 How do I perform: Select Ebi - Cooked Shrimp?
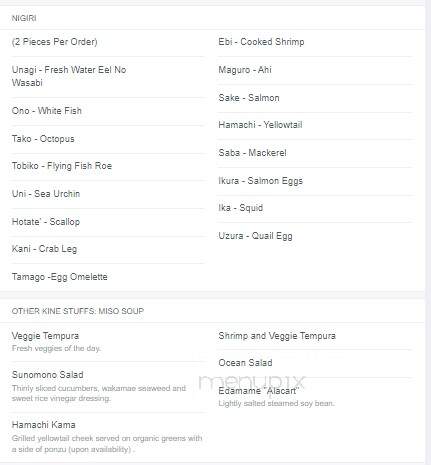[261, 42]
